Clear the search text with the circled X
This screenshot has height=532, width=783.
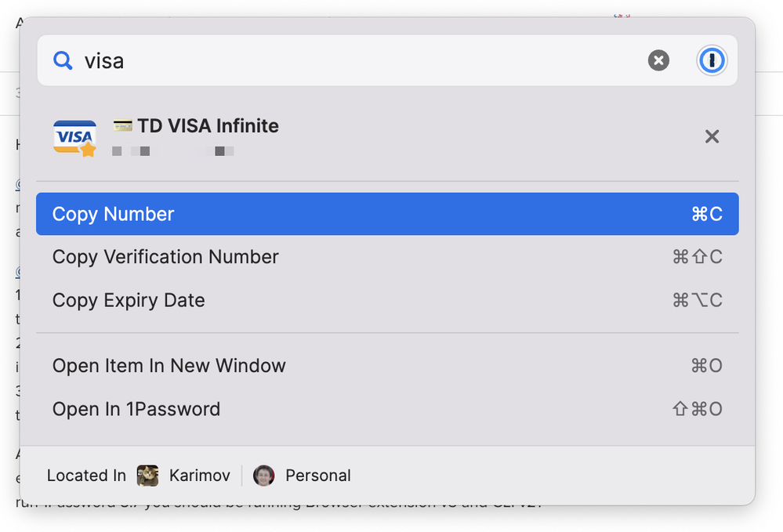tap(658, 60)
